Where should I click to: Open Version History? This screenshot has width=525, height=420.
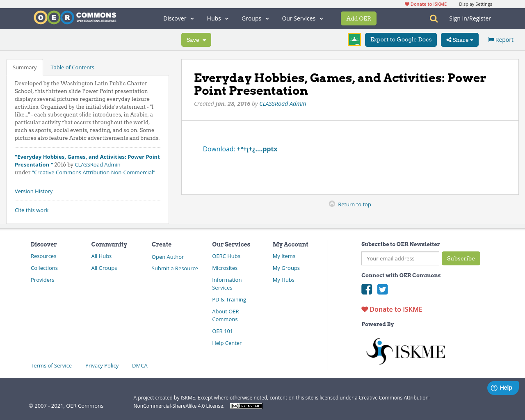coord(34,191)
